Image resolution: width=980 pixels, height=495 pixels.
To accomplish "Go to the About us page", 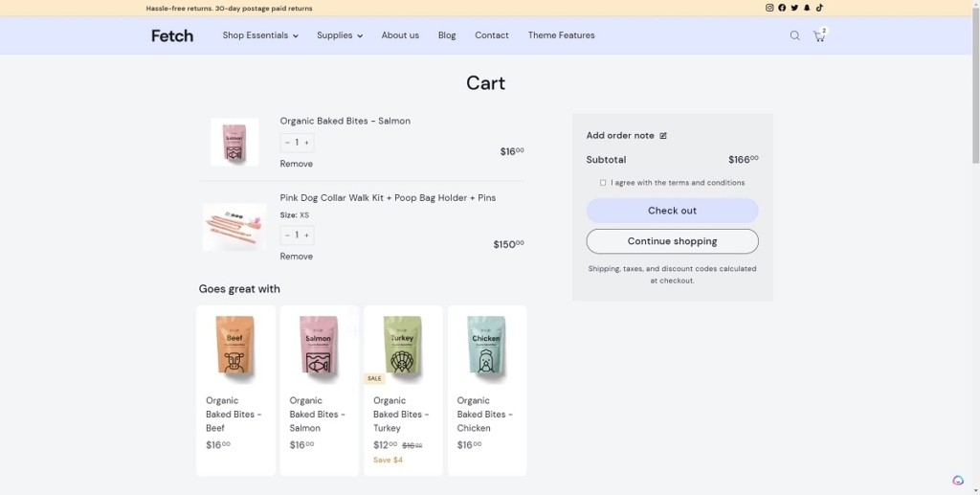I will pyautogui.click(x=400, y=35).
